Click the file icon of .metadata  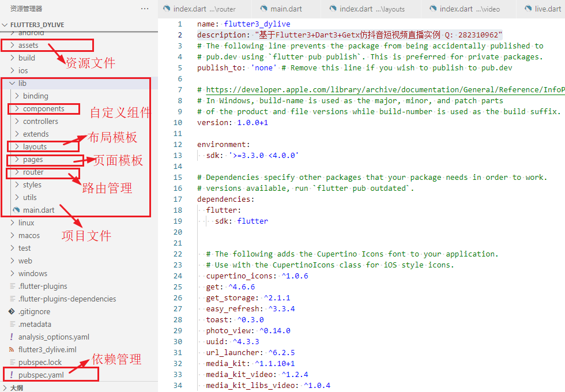(x=13, y=324)
